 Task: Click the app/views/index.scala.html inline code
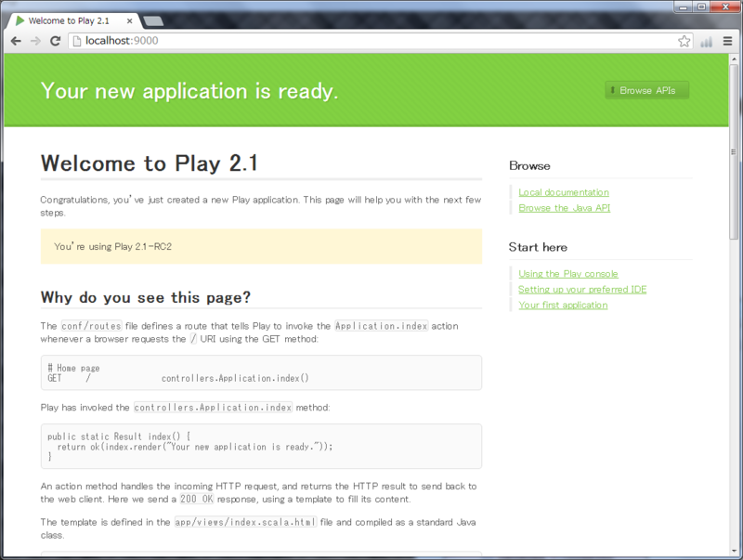click(245, 522)
